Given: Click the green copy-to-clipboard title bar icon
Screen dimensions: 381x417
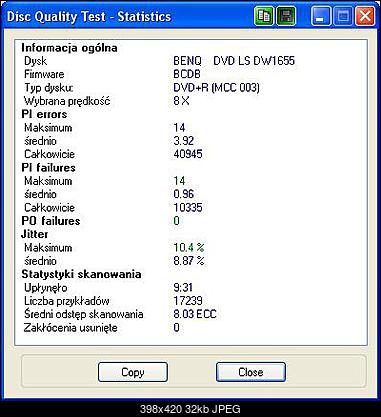Looking at the screenshot, I should click(x=263, y=16).
